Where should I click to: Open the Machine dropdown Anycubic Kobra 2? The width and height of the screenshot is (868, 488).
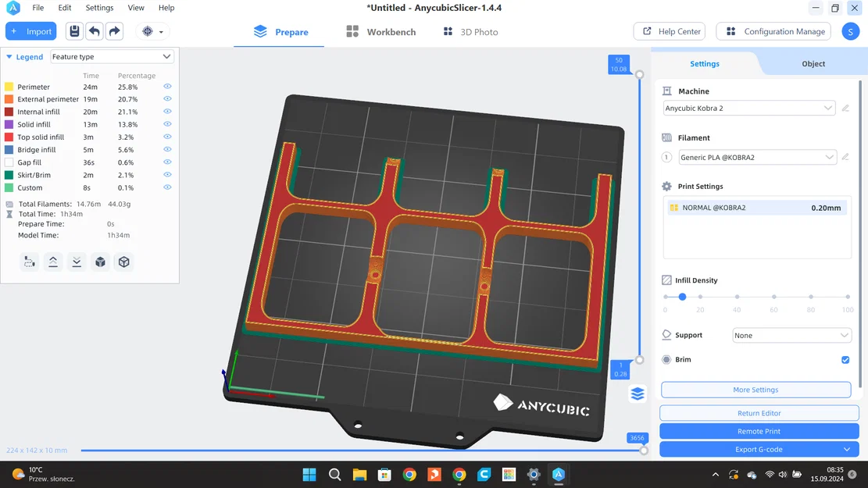point(748,108)
